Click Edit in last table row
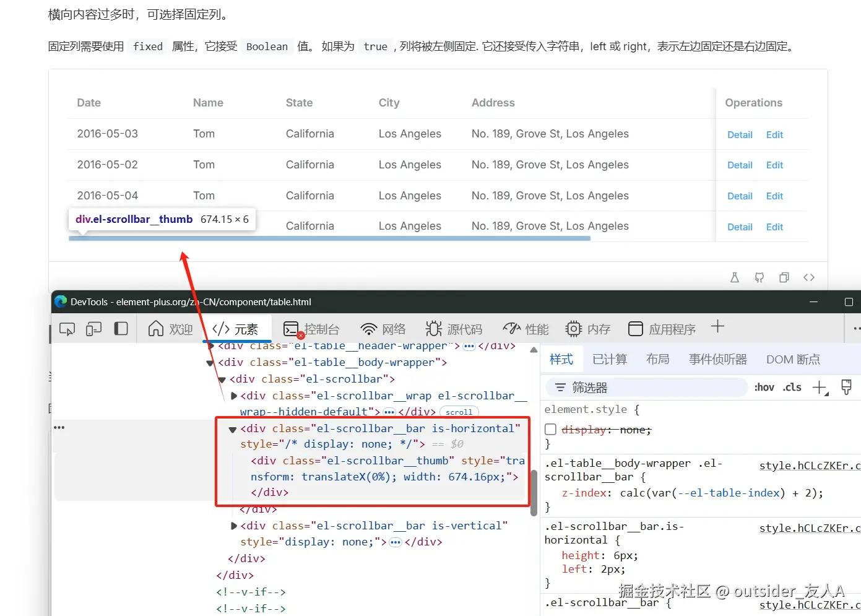Image resolution: width=861 pixels, height=616 pixels. point(774,227)
